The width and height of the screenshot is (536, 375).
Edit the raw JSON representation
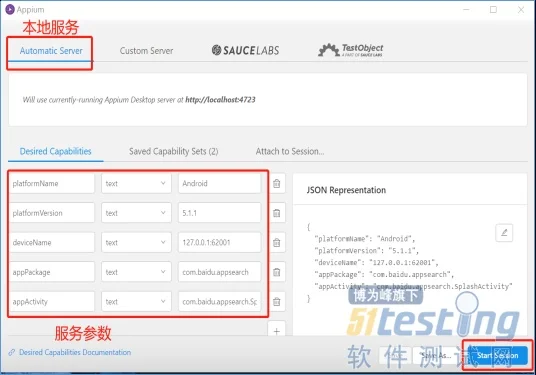pos(504,233)
